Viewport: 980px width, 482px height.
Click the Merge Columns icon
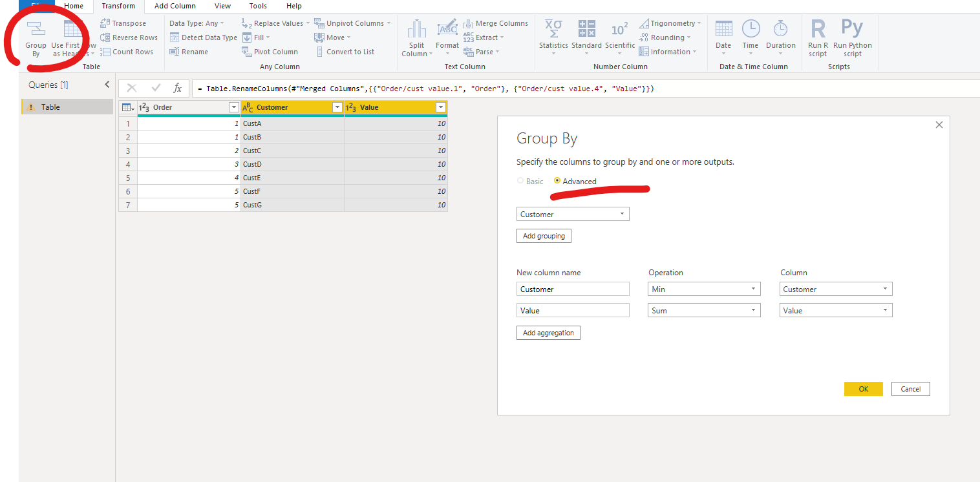[x=469, y=23]
